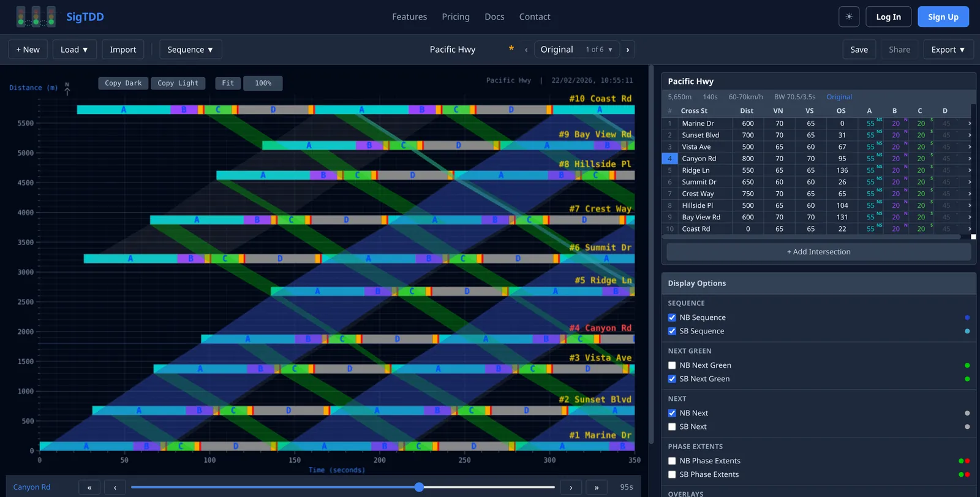Disable the SB Next Green checkbox
This screenshot has height=497, width=980.
click(x=672, y=379)
